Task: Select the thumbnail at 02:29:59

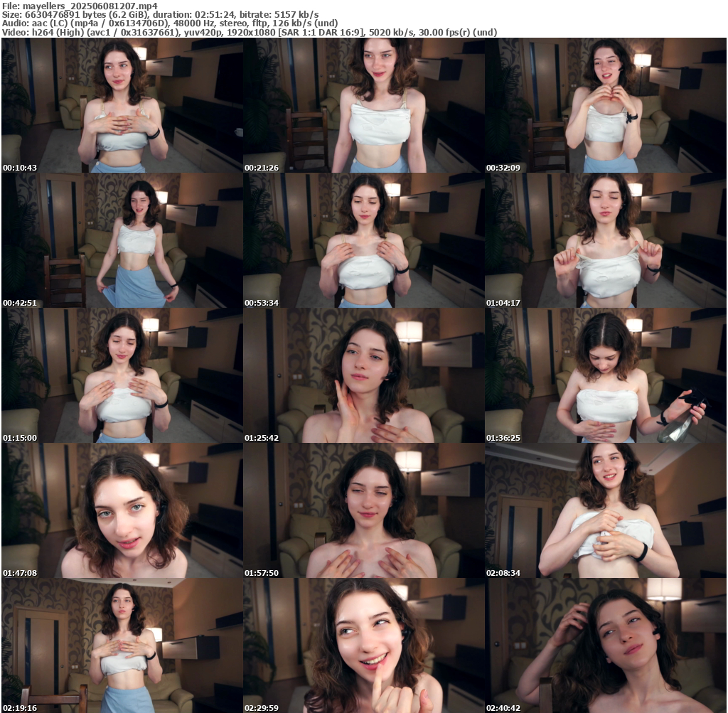Action: (364, 645)
